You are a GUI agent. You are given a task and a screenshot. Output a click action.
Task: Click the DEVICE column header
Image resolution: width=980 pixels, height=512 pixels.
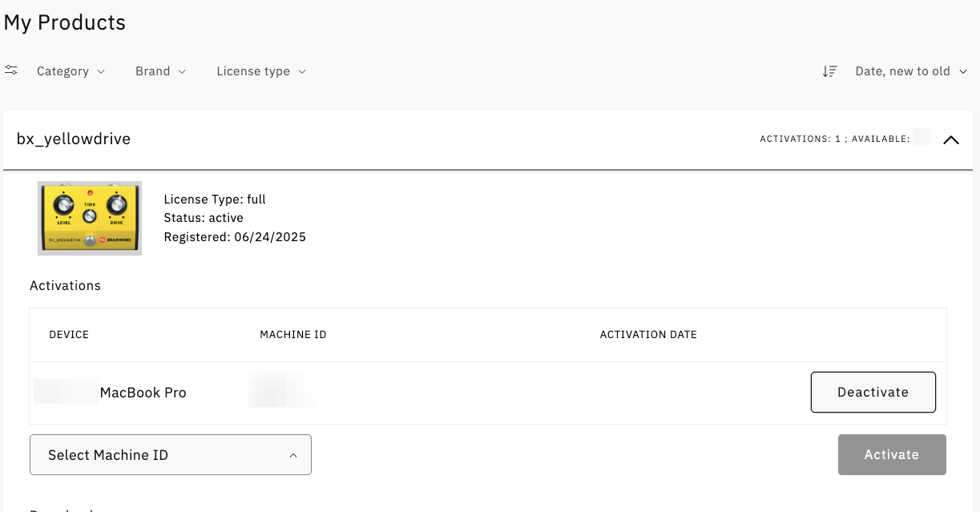(69, 335)
